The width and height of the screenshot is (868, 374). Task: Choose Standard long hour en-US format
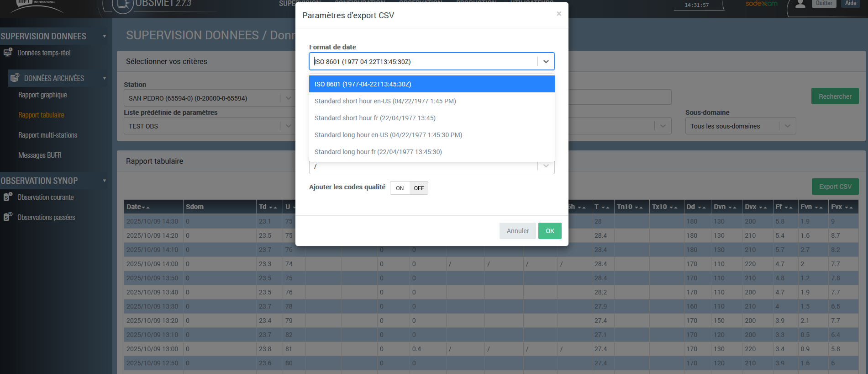click(x=388, y=135)
